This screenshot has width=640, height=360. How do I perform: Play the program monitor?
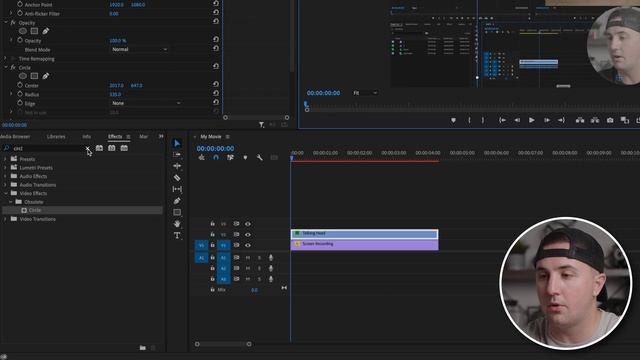[x=531, y=120]
